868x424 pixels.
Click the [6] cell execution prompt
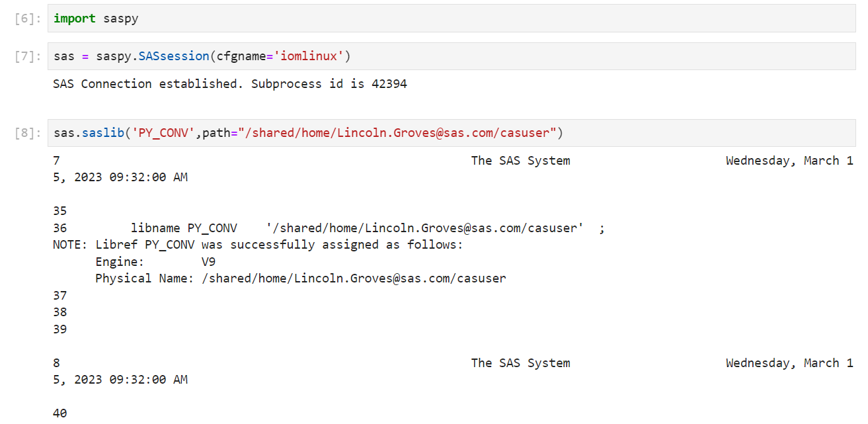coord(28,19)
